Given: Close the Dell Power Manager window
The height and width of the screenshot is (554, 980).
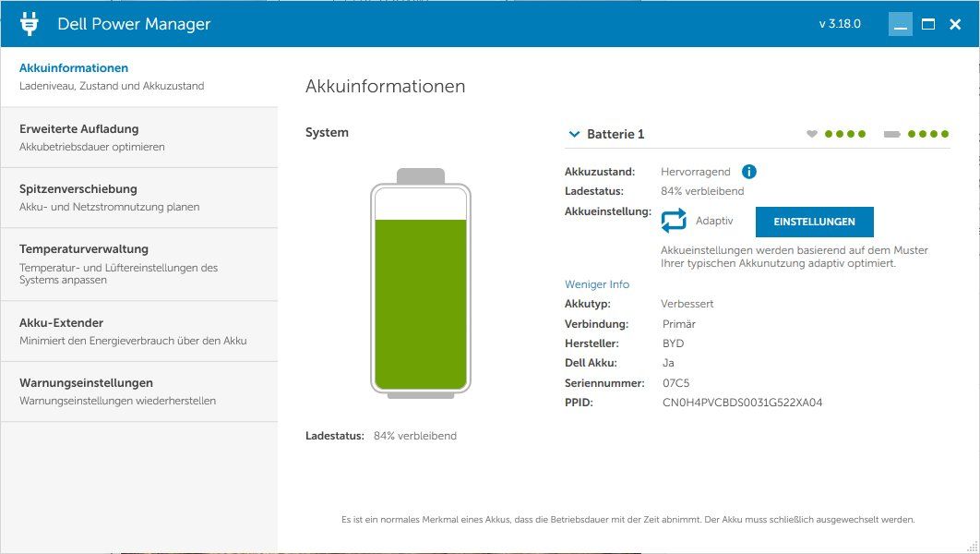Looking at the screenshot, I should [955, 24].
